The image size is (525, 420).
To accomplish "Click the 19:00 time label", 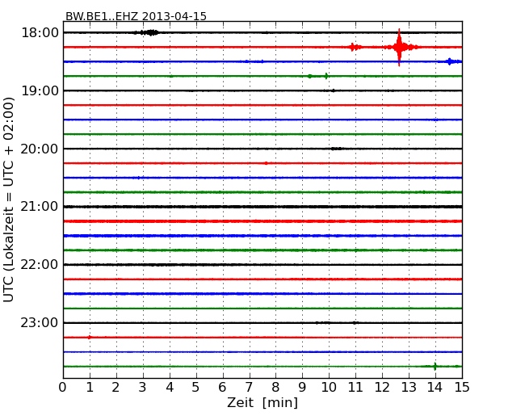I will coord(40,90).
